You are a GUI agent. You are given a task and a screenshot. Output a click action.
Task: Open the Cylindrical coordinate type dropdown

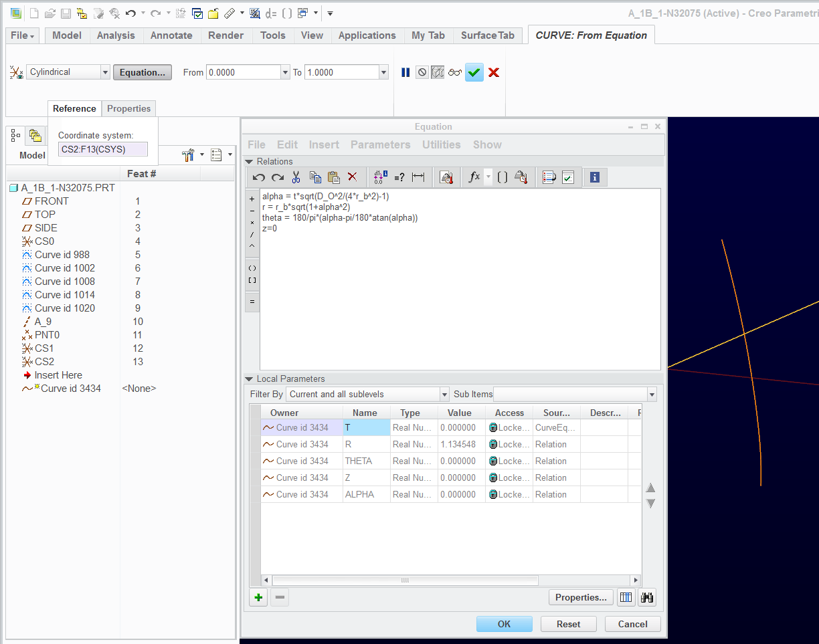(x=107, y=72)
